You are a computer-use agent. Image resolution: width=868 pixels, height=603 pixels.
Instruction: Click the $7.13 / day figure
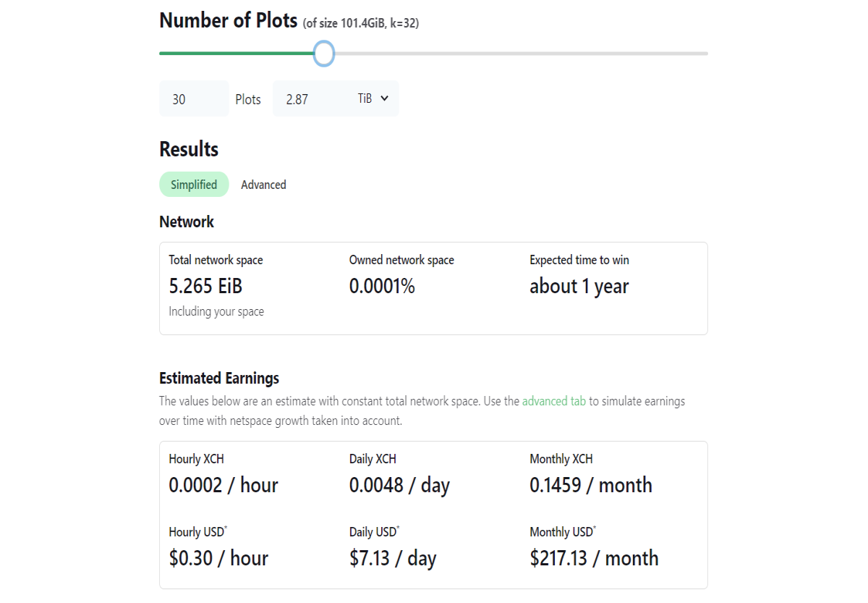point(393,558)
